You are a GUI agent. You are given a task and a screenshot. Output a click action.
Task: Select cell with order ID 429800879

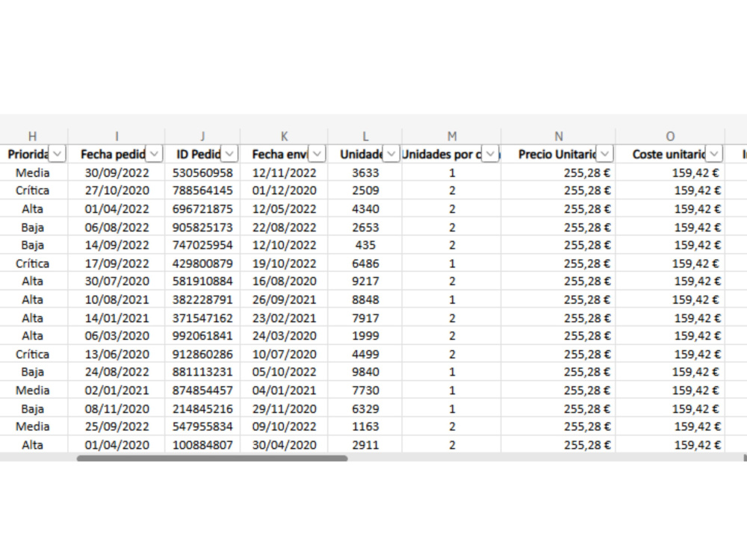[x=202, y=264]
